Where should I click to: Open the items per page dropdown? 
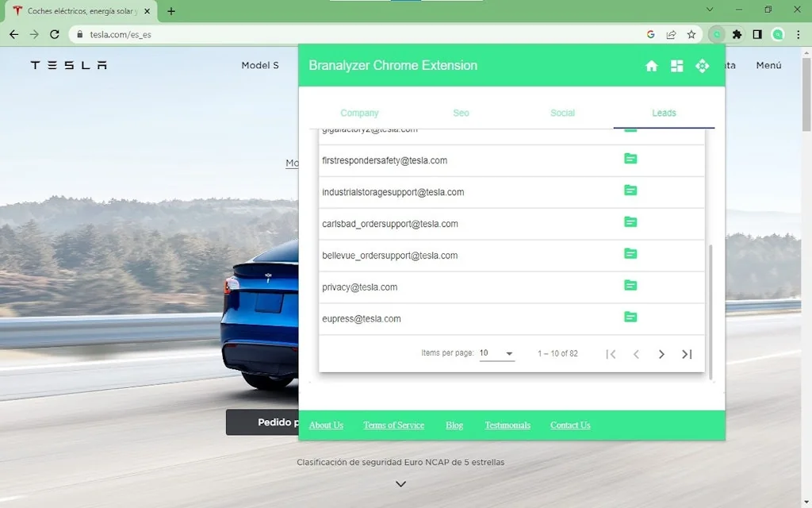point(496,353)
